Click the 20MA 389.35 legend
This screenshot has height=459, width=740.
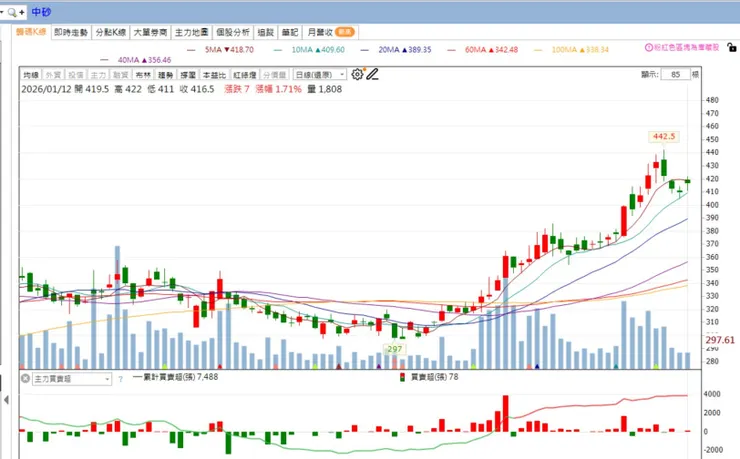[x=396, y=50]
